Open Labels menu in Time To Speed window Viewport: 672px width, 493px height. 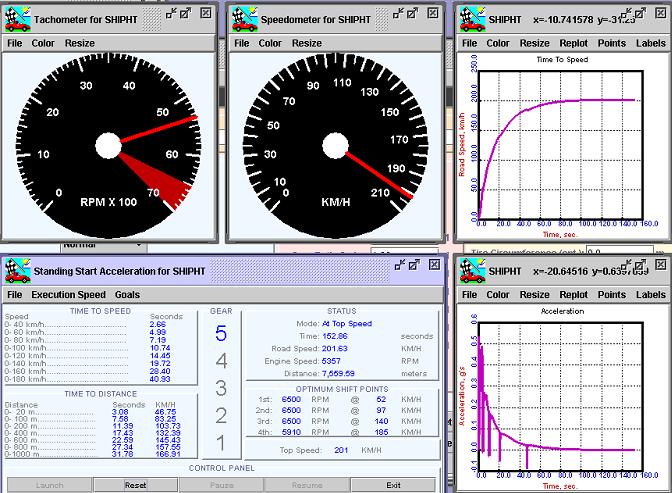click(x=651, y=43)
